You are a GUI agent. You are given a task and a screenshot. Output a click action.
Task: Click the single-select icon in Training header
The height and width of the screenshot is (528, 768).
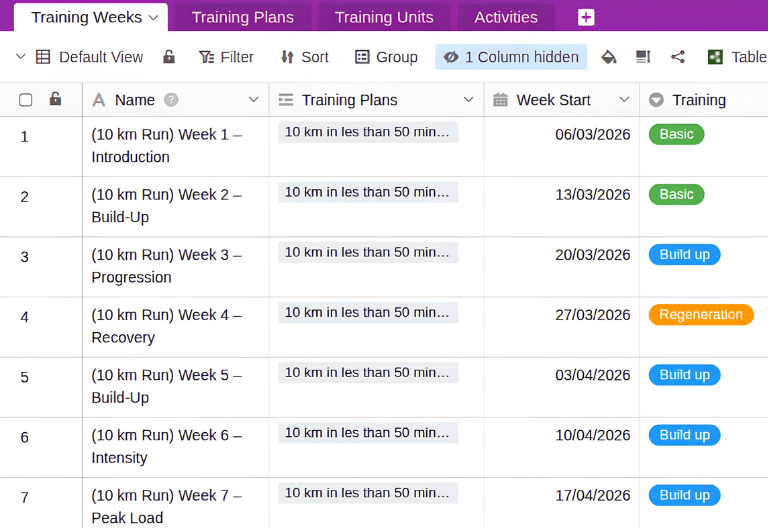click(656, 100)
